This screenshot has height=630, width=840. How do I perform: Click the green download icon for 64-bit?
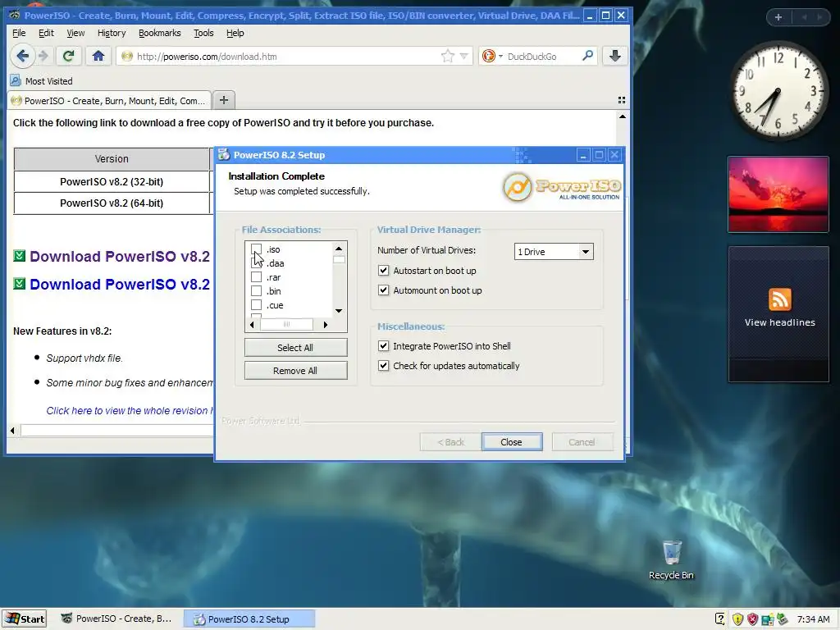pos(20,283)
